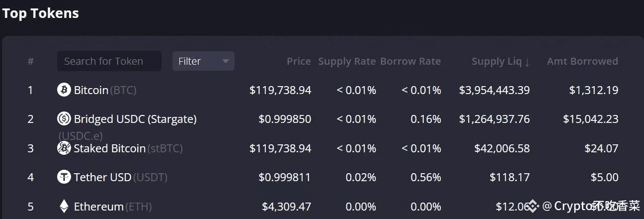Focus the Search for Token field
The image size is (644, 219).
[109, 61]
